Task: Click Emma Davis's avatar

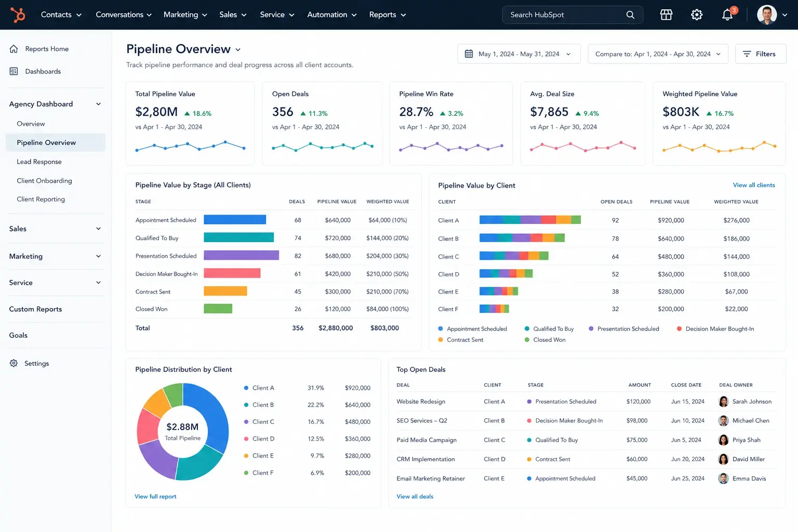Action: tap(723, 478)
